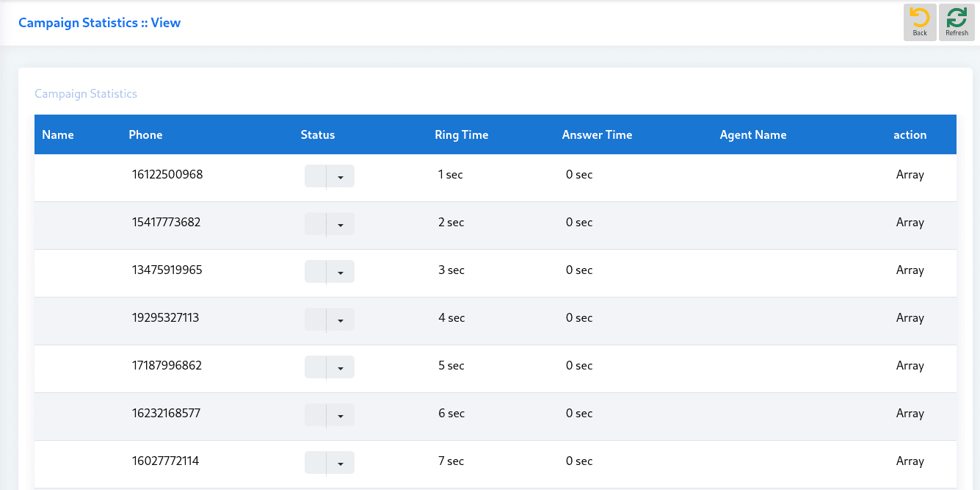
Task: Click the Campaign Statistics :: View title
Action: (99, 23)
